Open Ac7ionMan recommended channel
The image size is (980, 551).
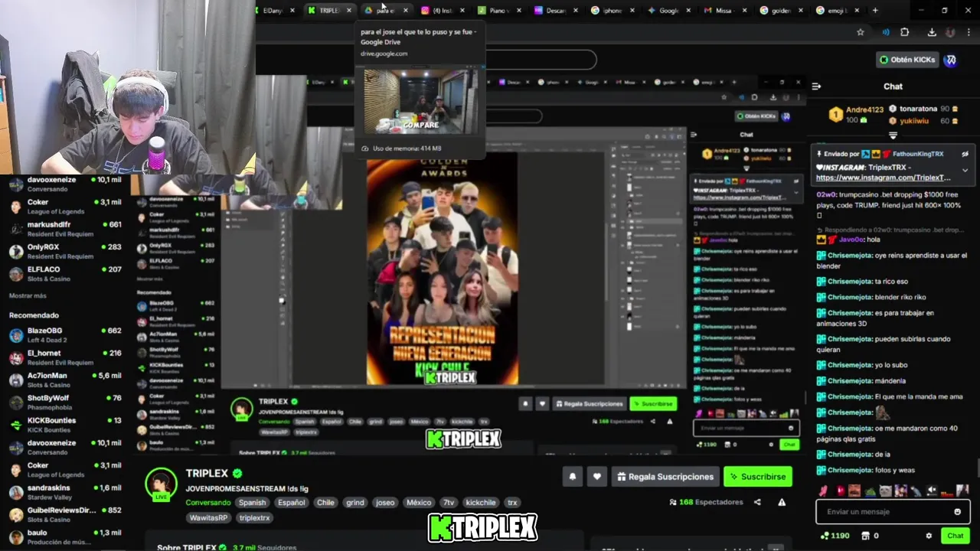(x=65, y=380)
